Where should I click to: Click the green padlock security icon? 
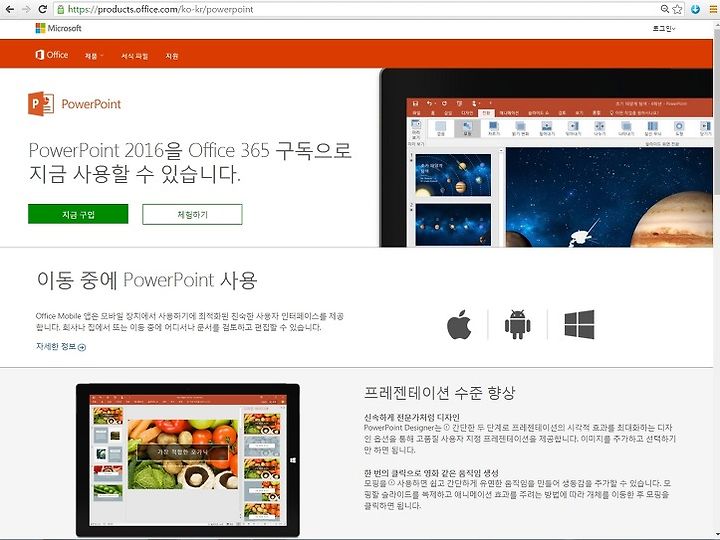(61, 9)
